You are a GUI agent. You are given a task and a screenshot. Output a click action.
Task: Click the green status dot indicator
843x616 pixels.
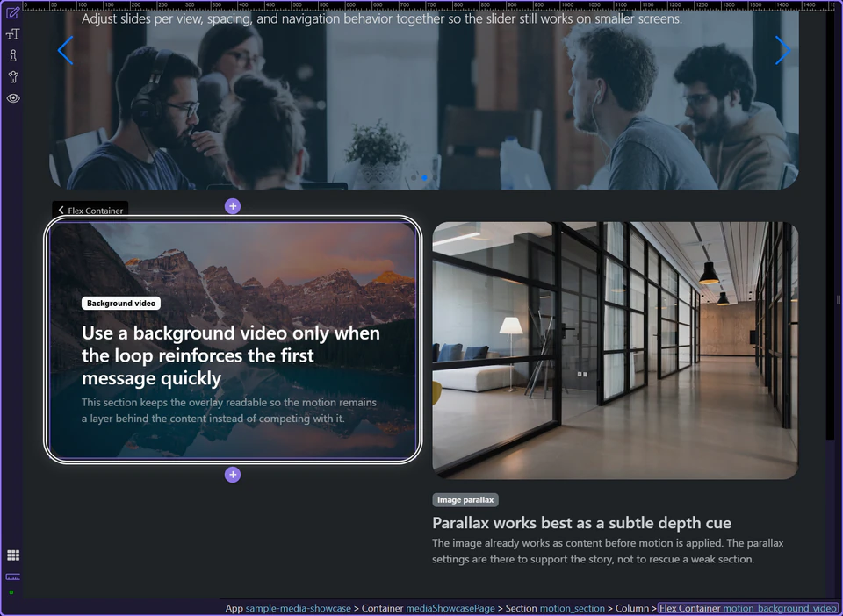pyautogui.click(x=11, y=592)
